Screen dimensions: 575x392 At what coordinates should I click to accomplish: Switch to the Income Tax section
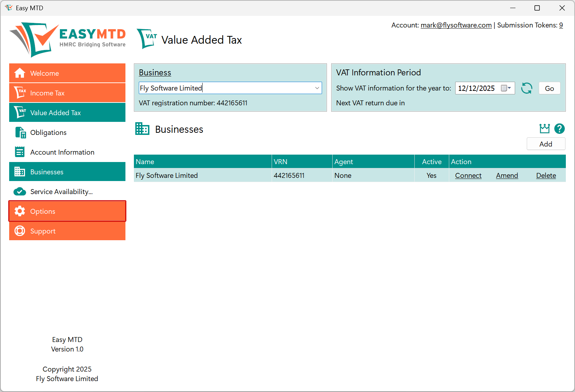click(x=47, y=93)
